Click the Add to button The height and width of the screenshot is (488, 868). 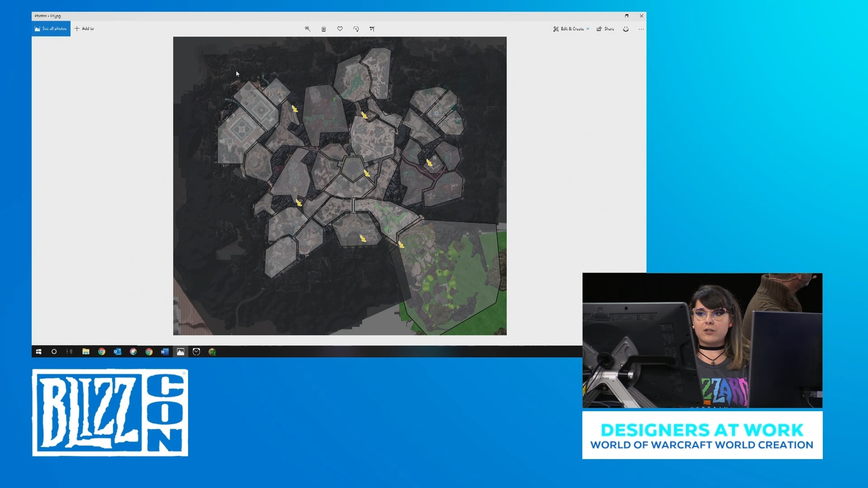pyautogui.click(x=84, y=28)
